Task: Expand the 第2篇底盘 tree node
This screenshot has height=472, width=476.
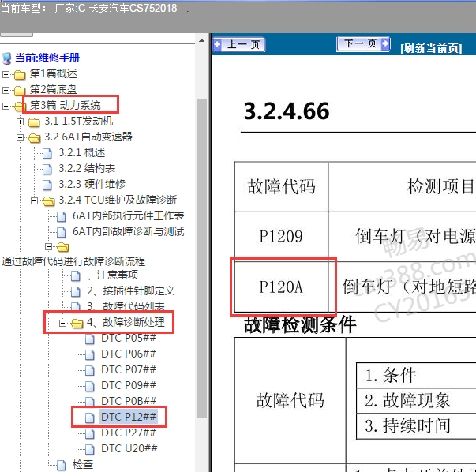Action: pyautogui.click(x=6, y=90)
